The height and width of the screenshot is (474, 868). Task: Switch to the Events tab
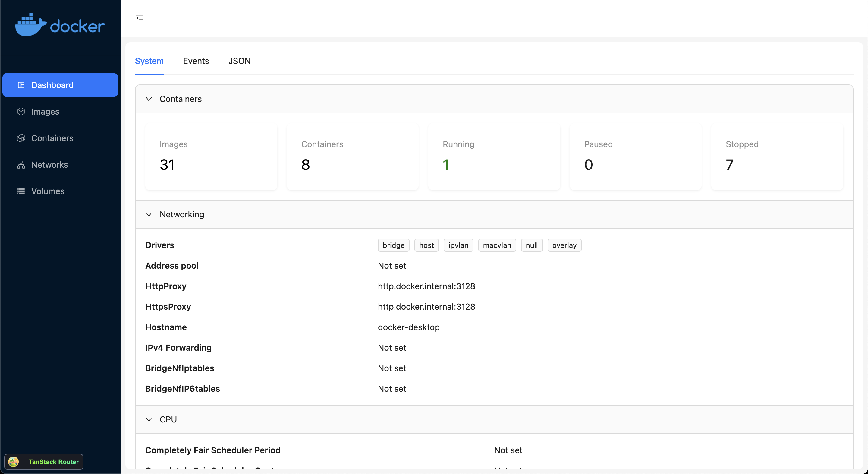pyautogui.click(x=196, y=61)
